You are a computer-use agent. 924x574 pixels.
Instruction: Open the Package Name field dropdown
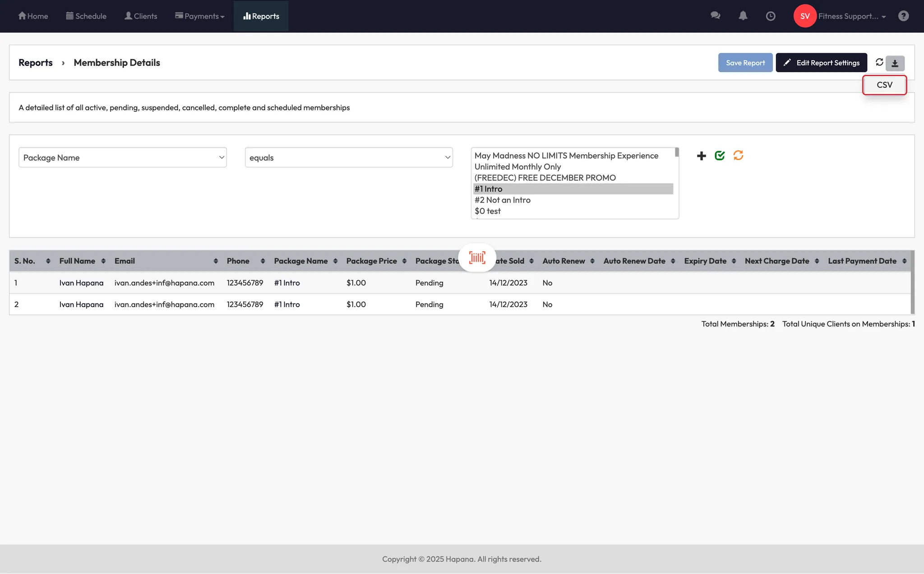tap(122, 157)
